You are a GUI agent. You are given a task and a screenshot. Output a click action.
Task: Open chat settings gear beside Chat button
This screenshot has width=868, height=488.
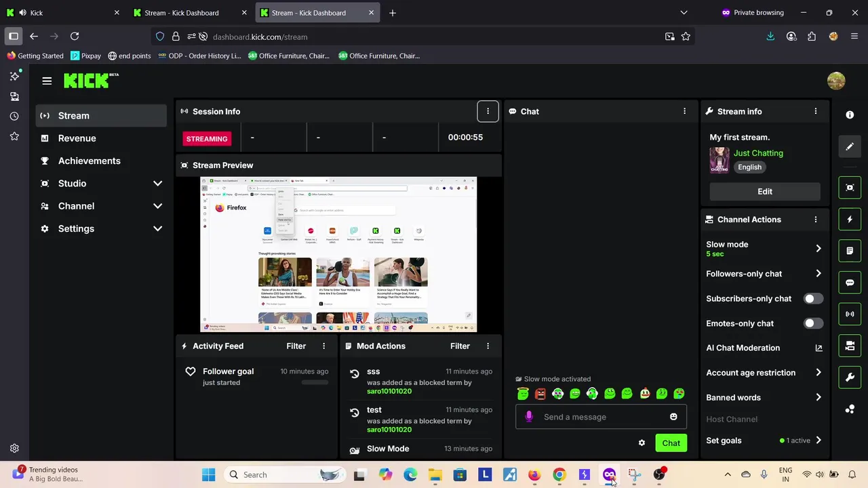tap(642, 443)
